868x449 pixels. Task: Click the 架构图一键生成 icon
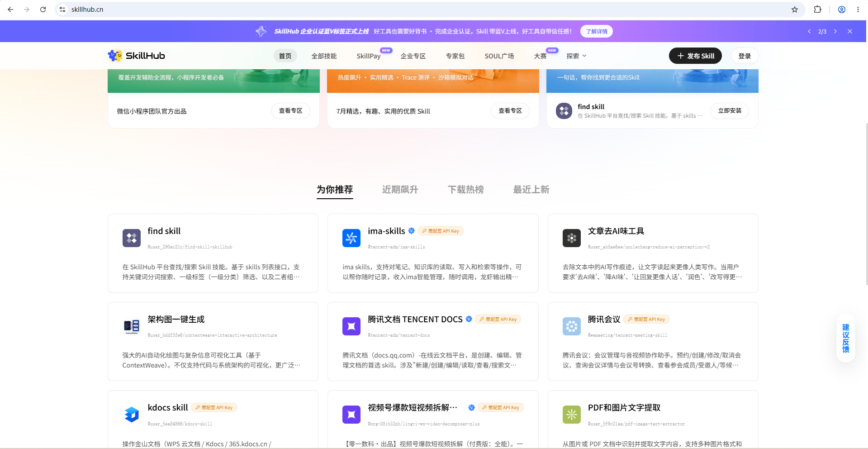pos(132,326)
